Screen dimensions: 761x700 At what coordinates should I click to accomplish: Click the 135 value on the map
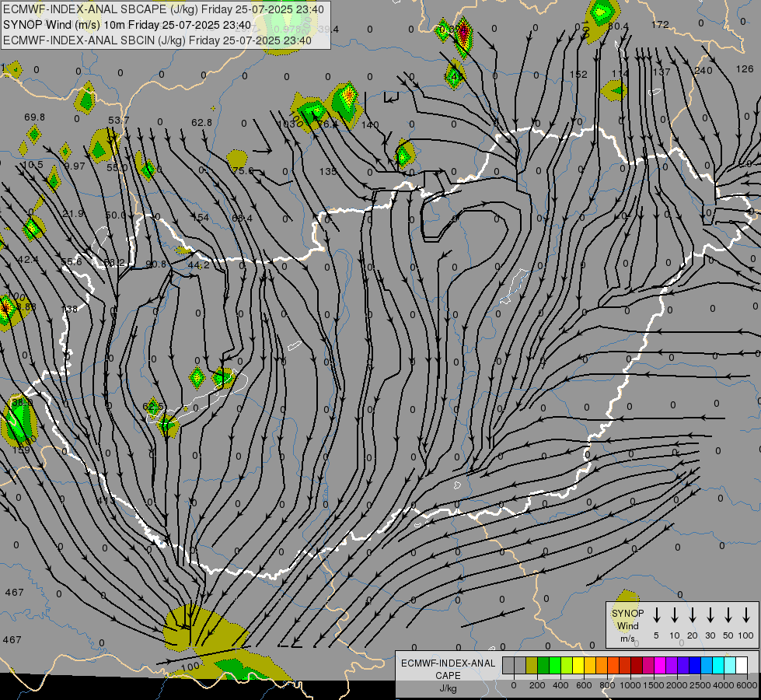(x=328, y=171)
